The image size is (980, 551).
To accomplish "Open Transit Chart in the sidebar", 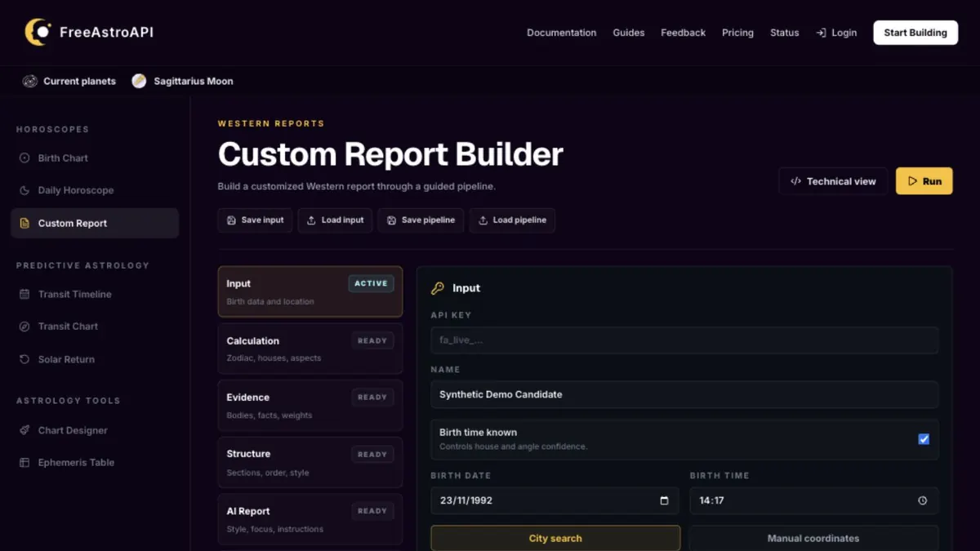I will tap(95, 327).
